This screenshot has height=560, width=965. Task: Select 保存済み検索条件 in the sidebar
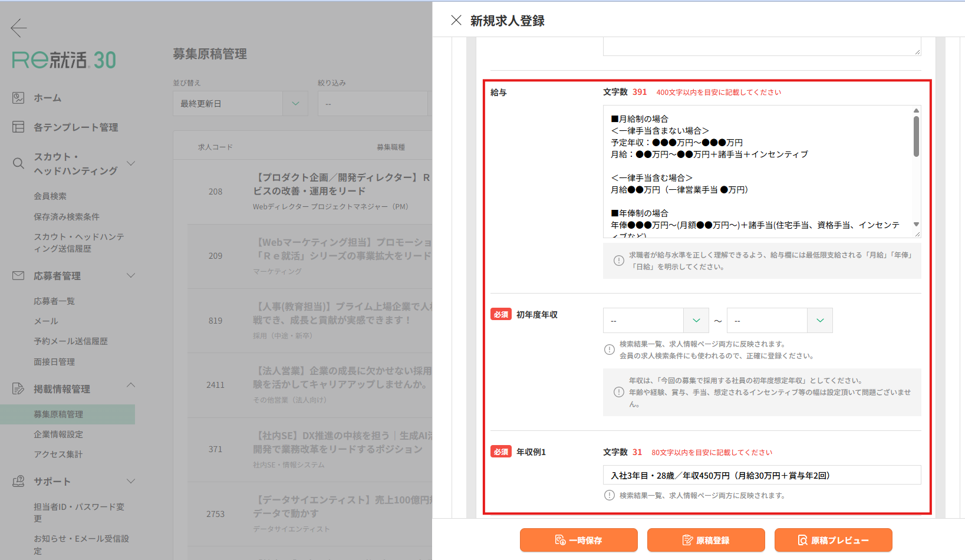[x=67, y=217]
